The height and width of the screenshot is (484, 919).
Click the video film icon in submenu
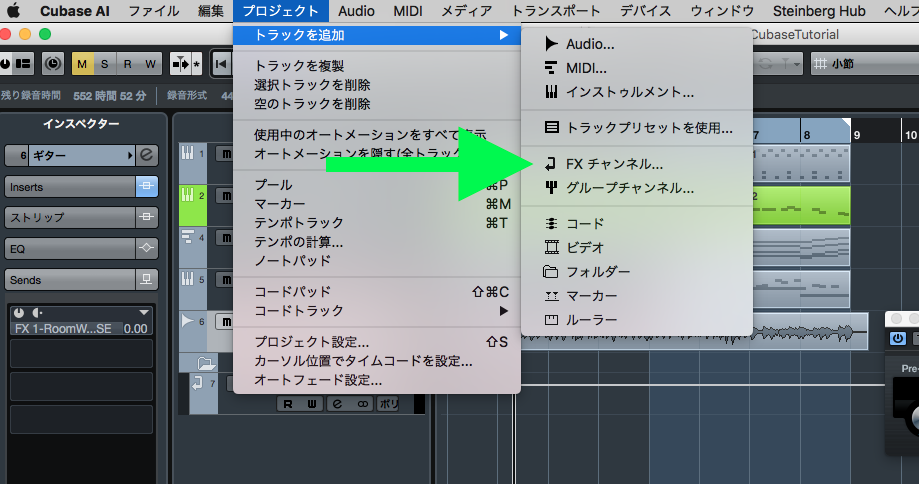tap(551, 247)
